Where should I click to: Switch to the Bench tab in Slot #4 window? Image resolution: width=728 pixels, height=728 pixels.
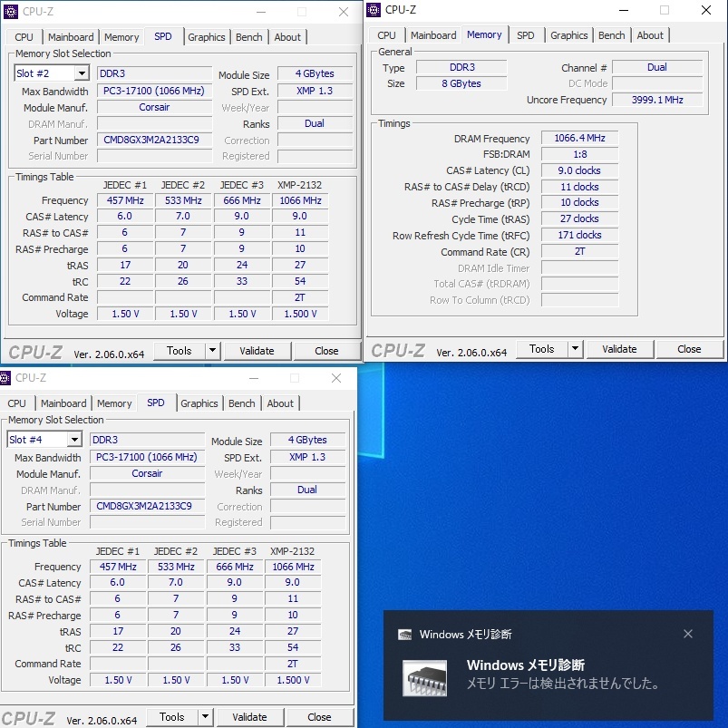241,403
